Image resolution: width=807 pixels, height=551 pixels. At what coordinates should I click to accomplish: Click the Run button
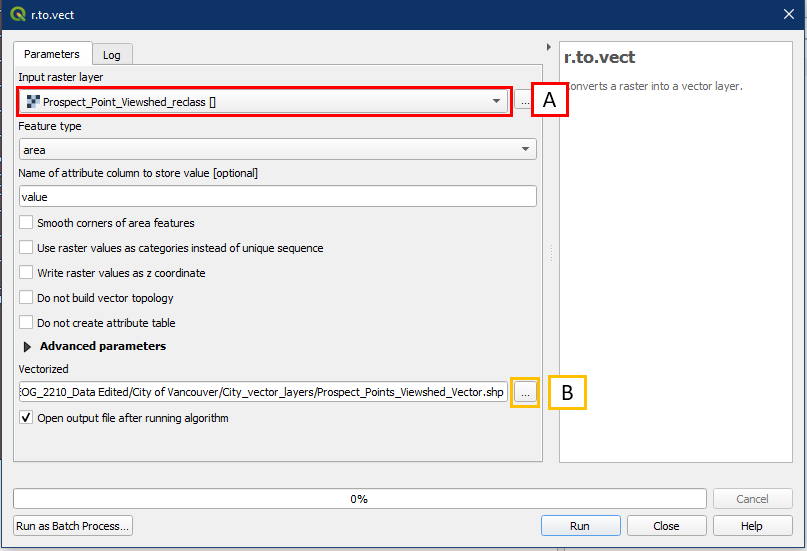(x=580, y=526)
